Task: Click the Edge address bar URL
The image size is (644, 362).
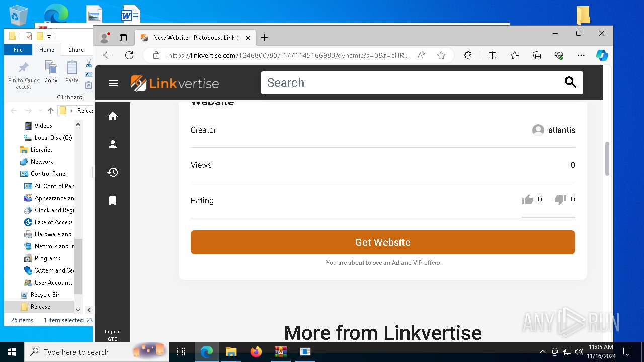Action: (288, 55)
